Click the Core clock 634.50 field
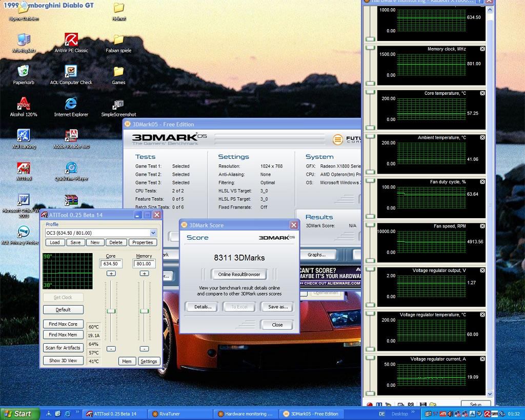 click(x=111, y=263)
